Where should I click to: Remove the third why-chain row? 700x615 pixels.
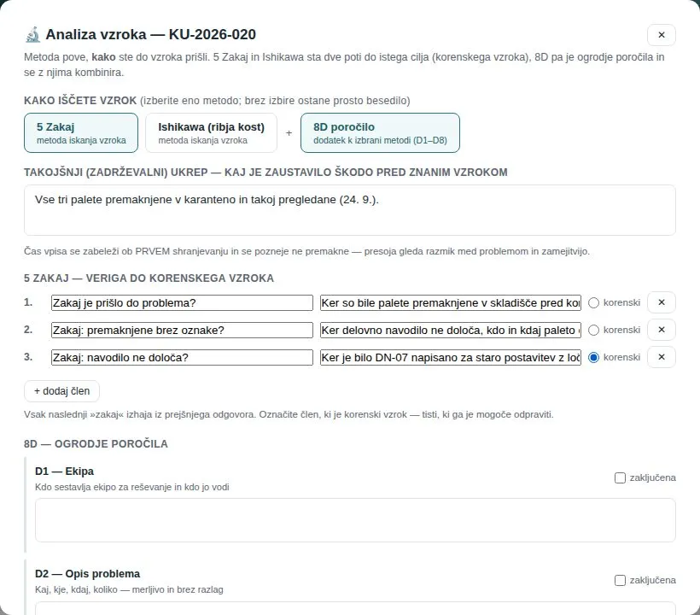(x=662, y=357)
